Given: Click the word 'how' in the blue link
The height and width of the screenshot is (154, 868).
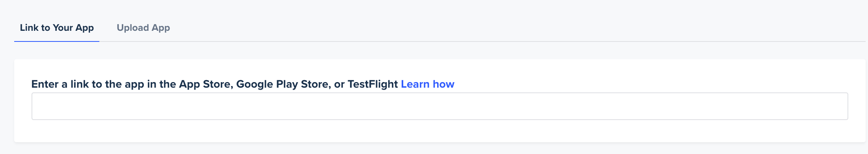Looking at the screenshot, I should pos(444,84).
